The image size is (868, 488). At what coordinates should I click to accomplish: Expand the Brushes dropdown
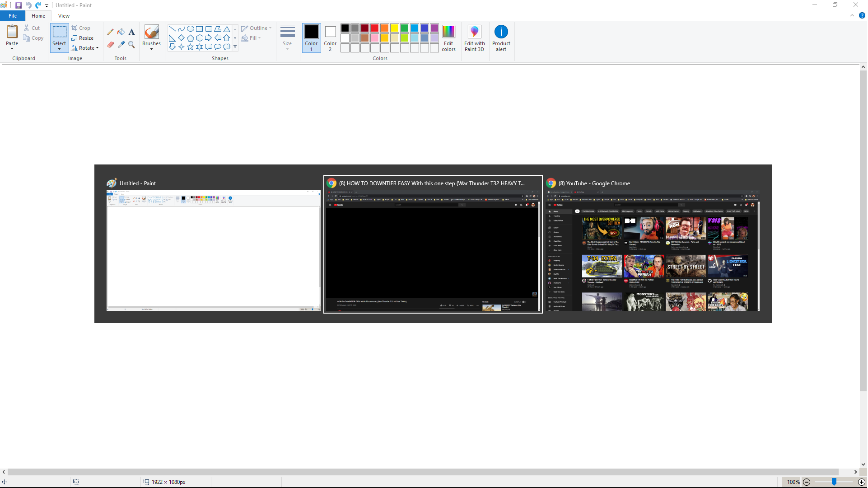[x=151, y=49]
